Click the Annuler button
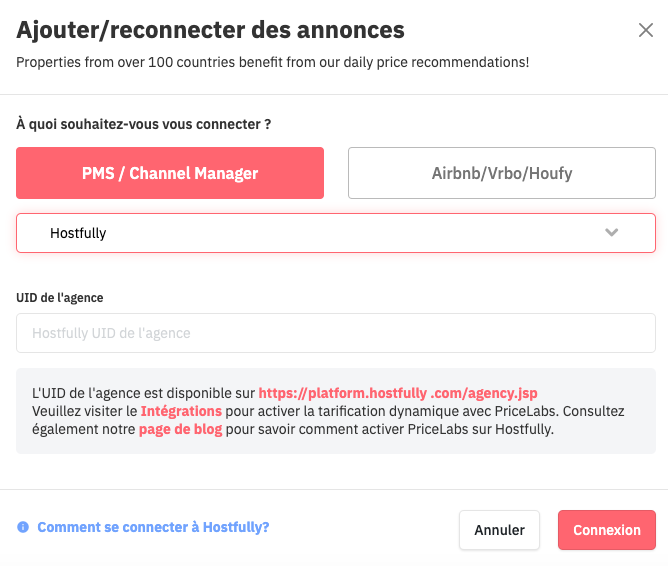This screenshot has width=668, height=566. pos(499,530)
